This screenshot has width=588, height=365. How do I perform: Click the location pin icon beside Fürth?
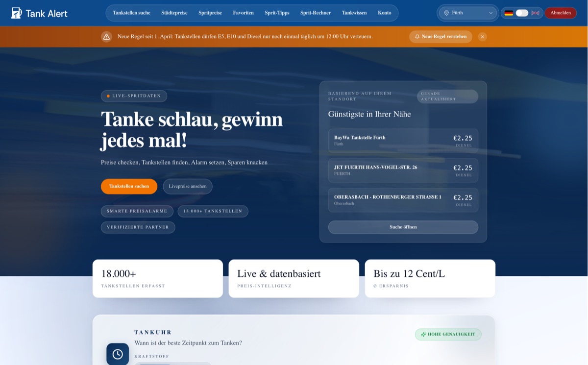[x=446, y=13]
